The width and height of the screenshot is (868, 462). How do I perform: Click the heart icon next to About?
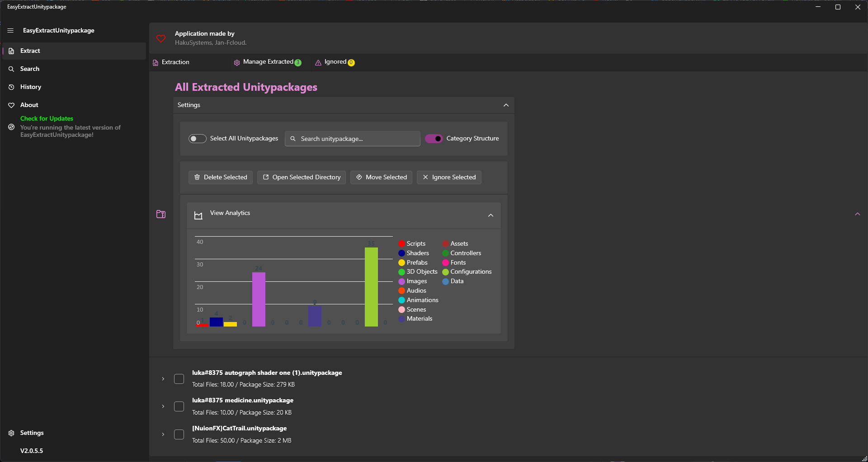[11, 105]
